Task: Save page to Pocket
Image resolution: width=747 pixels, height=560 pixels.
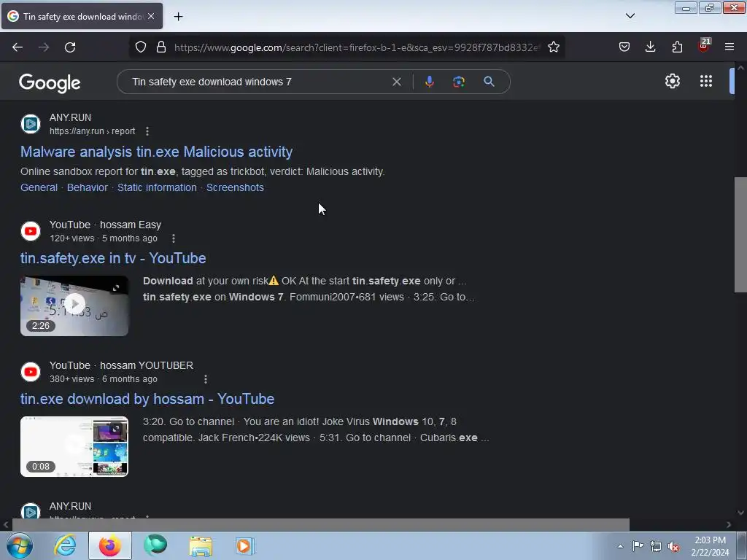Action: point(624,47)
